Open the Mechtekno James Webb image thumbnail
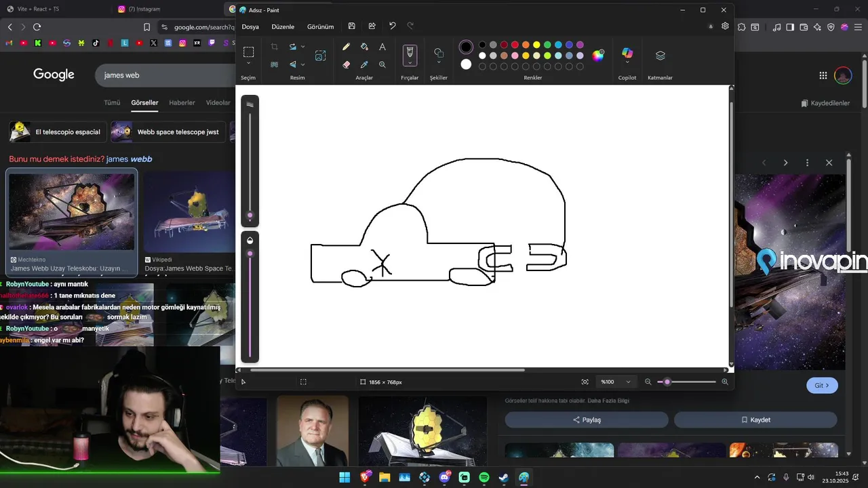868x488 pixels. [x=72, y=211]
